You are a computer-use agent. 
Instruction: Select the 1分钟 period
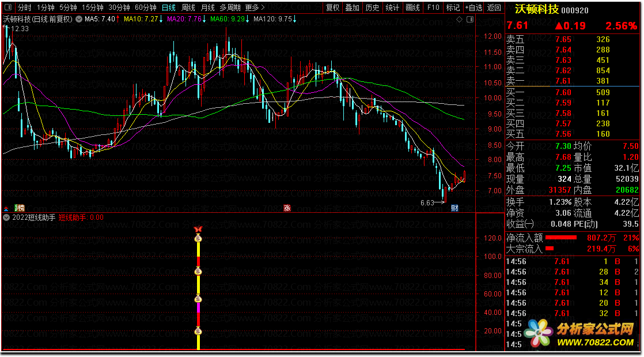tap(46, 7)
